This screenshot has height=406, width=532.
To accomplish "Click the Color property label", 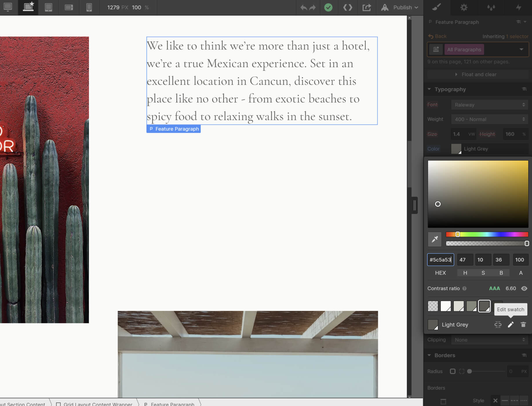I will pyautogui.click(x=433, y=149).
